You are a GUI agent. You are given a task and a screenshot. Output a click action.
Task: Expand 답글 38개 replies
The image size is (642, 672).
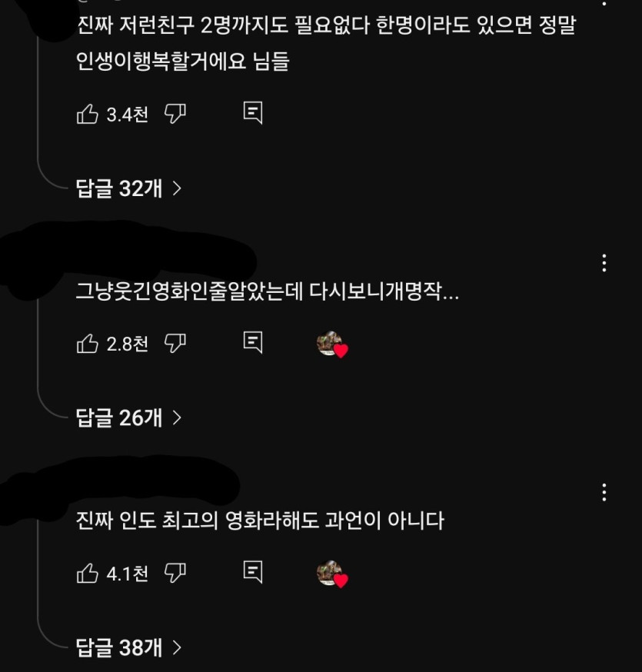[128, 647]
